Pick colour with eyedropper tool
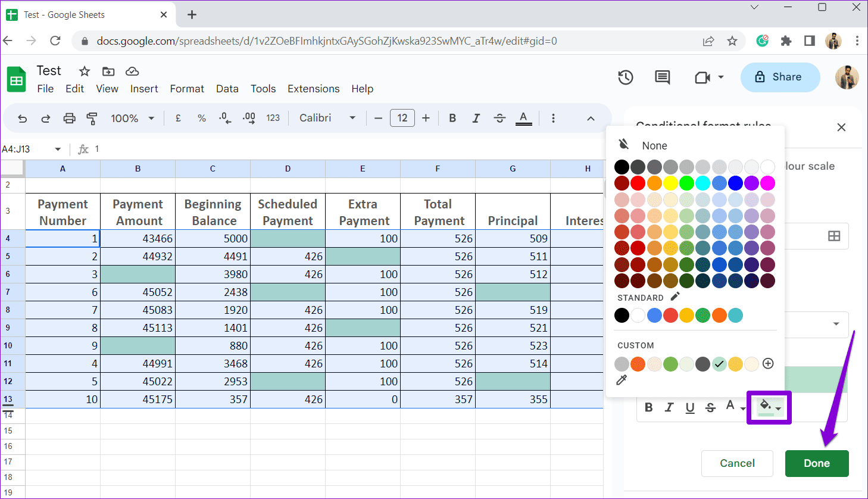The height and width of the screenshot is (499, 868). (622, 380)
